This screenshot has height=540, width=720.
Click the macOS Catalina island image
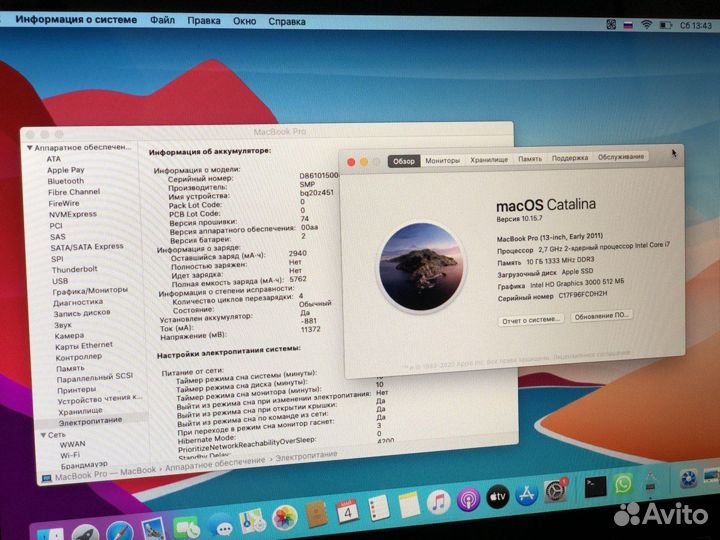click(x=420, y=267)
